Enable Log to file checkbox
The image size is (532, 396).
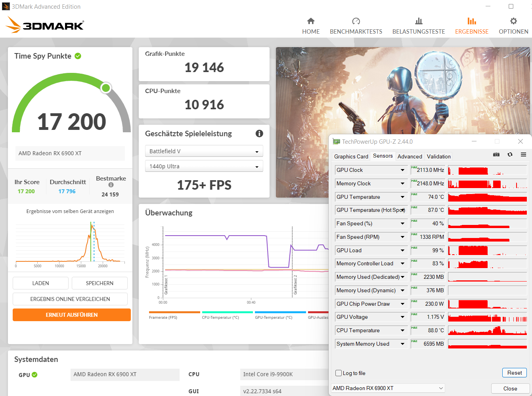(x=339, y=373)
